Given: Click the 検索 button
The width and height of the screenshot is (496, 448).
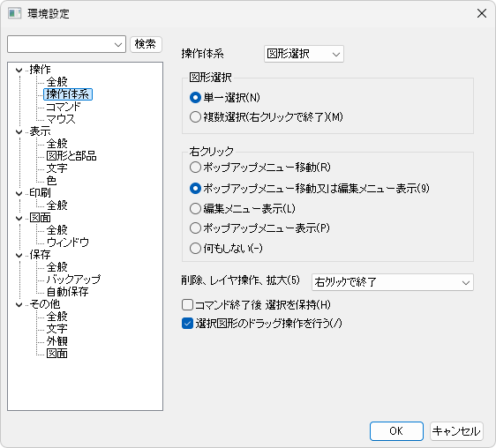Looking at the screenshot, I should [x=146, y=44].
